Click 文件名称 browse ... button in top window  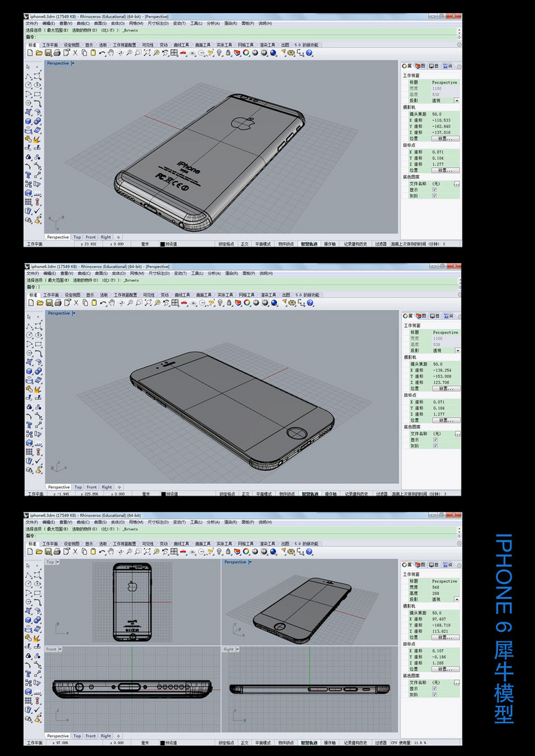tap(456, 184)
